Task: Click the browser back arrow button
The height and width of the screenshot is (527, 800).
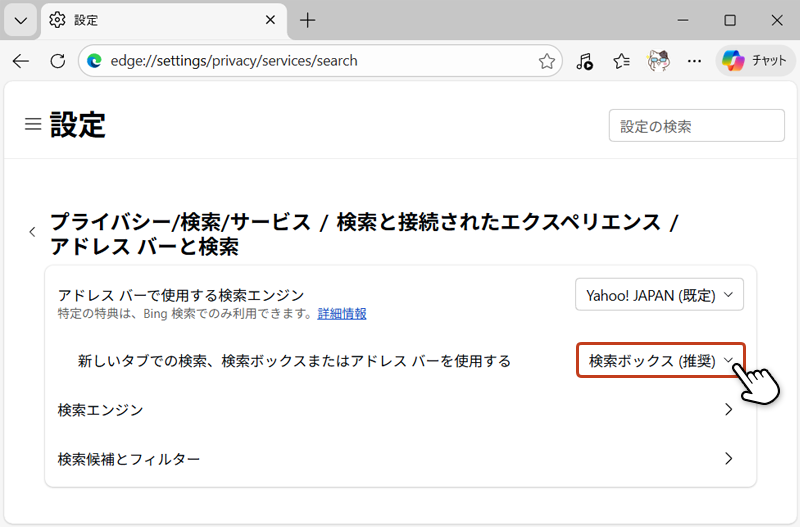Action: tap(21, 61)
